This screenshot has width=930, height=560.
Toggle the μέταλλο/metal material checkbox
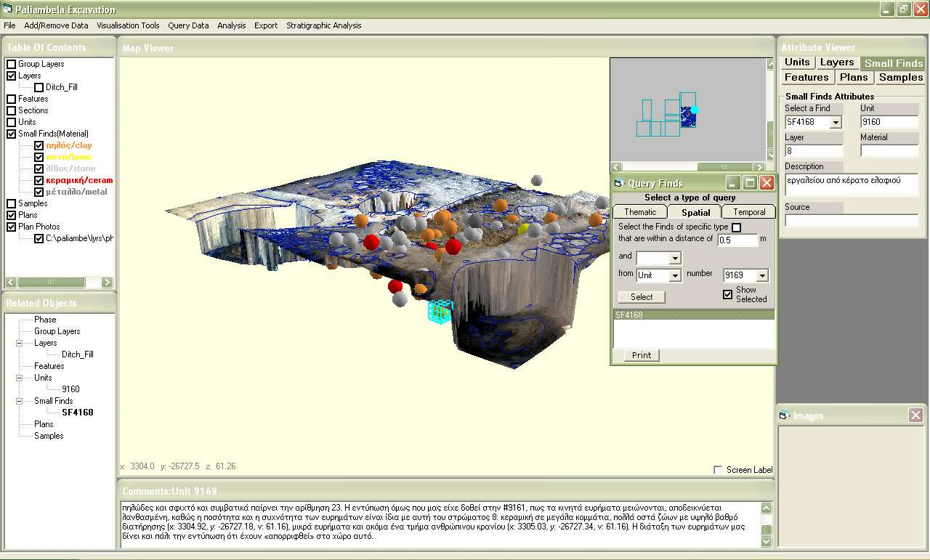coord(39,192)
